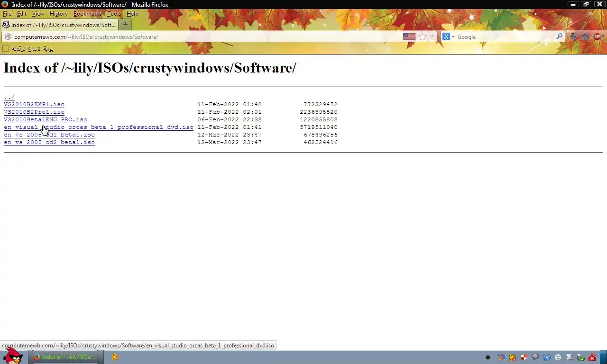The width and height of the screenshot is (607, 364).
Task: Click the file size 678496256
Action: pyautogui.click(x=321, y=135)
